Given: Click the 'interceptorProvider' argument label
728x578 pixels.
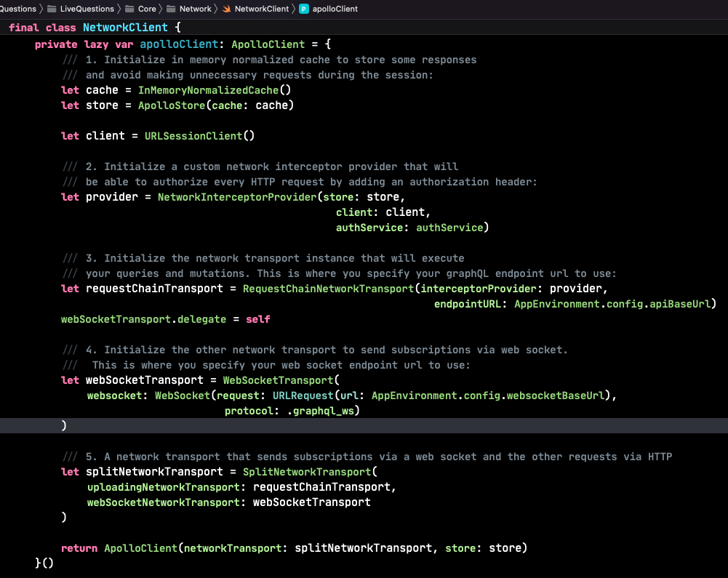Looking at the screenshot, I should (x=479, y=289).
